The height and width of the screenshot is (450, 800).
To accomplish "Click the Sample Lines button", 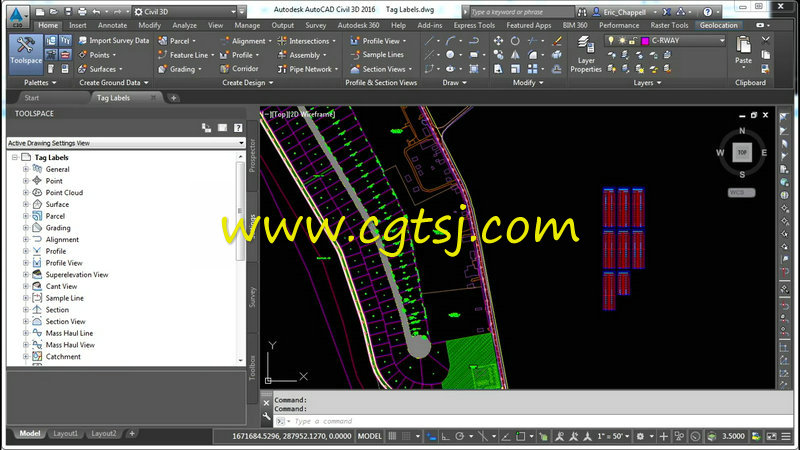I will [x=377, y=55].
